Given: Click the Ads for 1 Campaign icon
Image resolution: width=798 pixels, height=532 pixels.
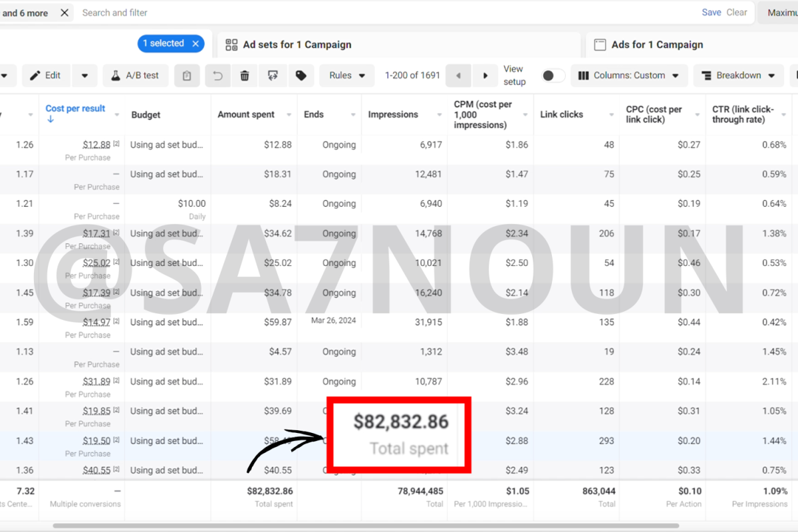Looking at the screenshot, I should pyautogui.click(x=600, y=45).
